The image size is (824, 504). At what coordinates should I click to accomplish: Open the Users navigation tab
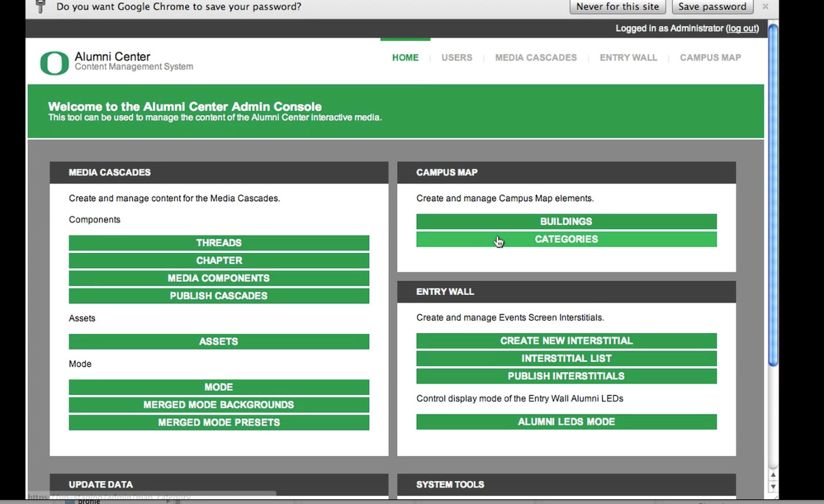click(x=457, y=57)
